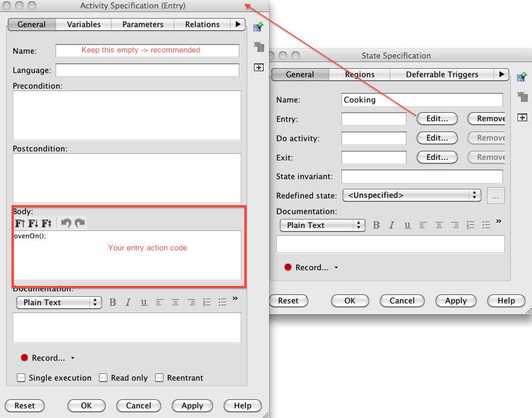Click the redo arrow in Body toolbar
Viewport: 532px width, 418px height.
coord(80,223)
